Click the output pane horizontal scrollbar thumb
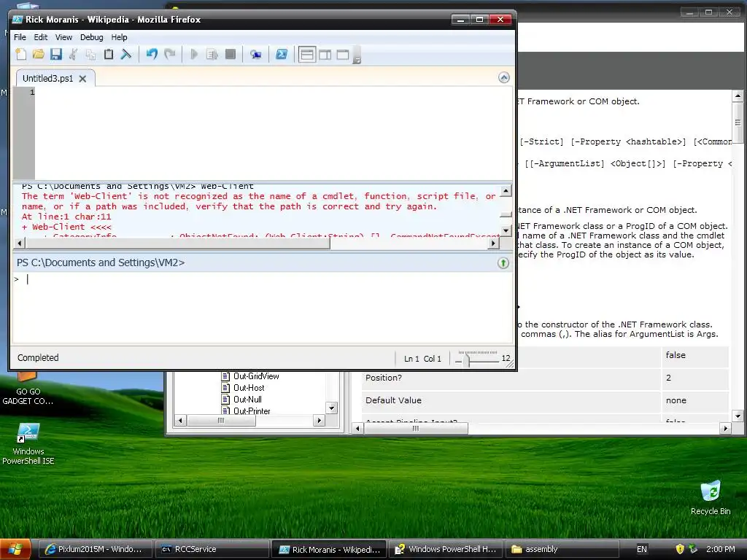Viewport: 747px width, 560px height. click(177, 244)
